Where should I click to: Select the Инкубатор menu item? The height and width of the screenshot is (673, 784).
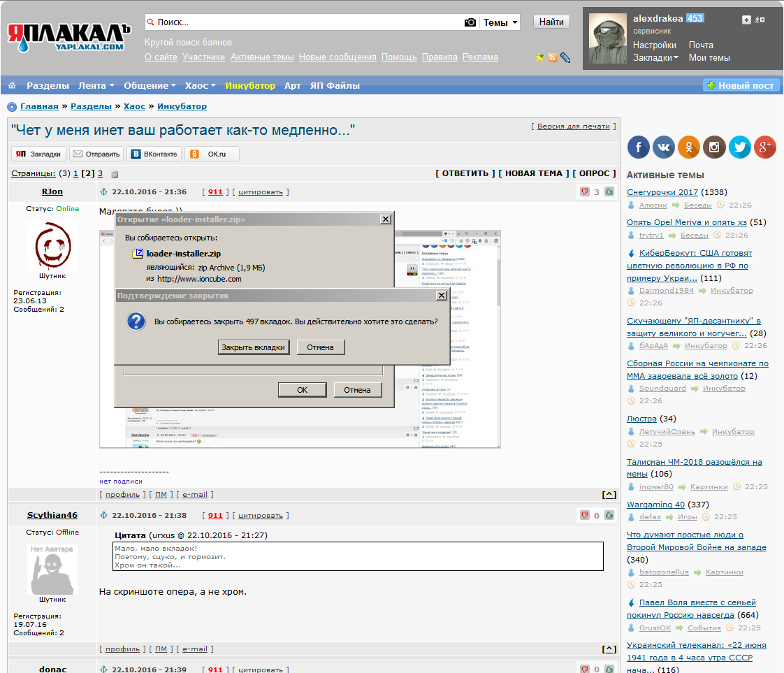(x=250, y=85)
